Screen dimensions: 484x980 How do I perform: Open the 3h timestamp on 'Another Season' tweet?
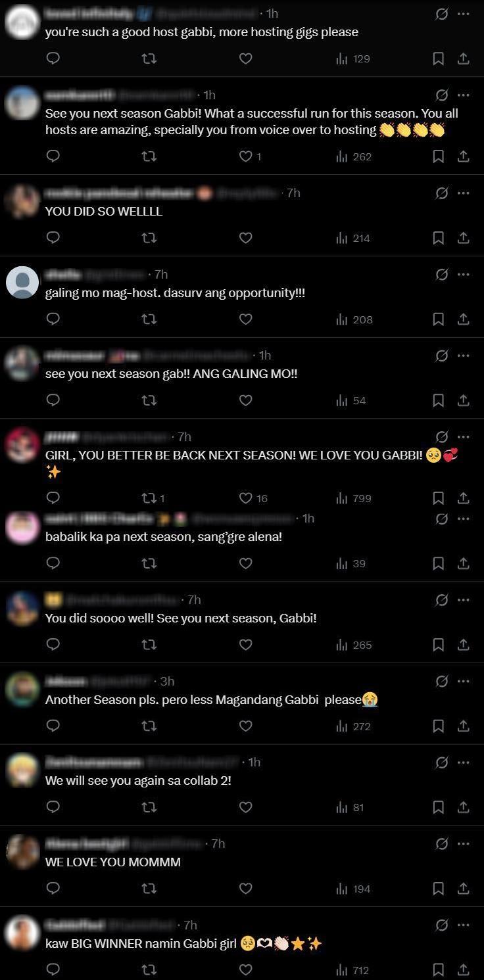[167, 681]
